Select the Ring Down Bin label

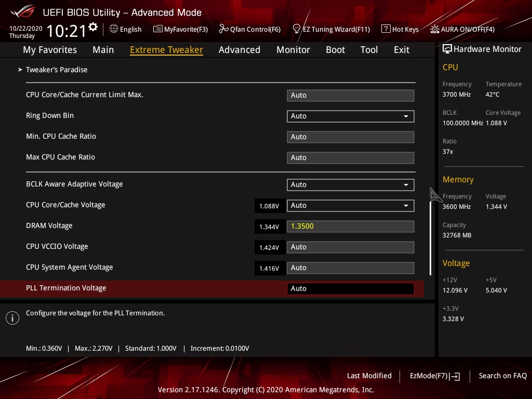(50, 115)
